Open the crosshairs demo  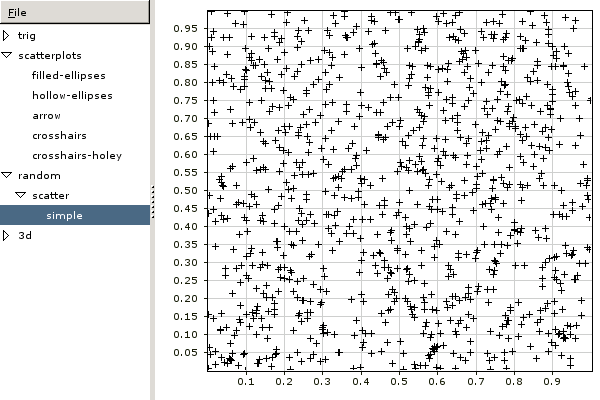60,136
